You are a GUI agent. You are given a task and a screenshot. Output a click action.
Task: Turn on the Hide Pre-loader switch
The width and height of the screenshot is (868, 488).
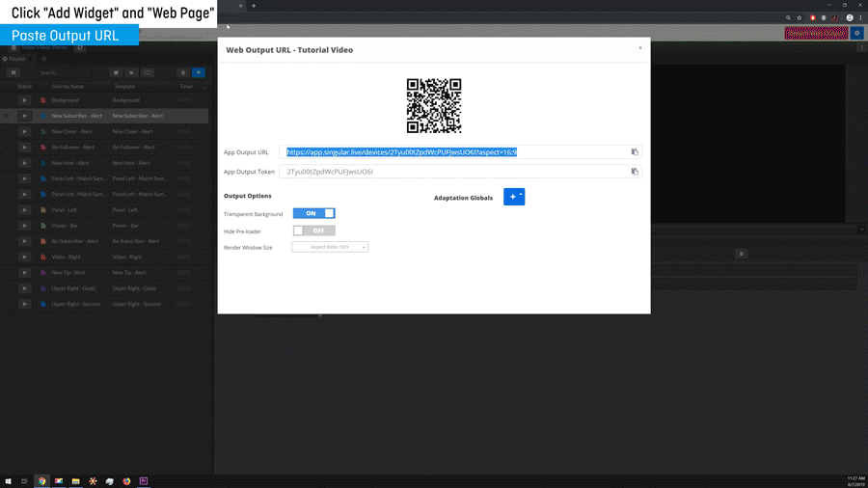313,230
